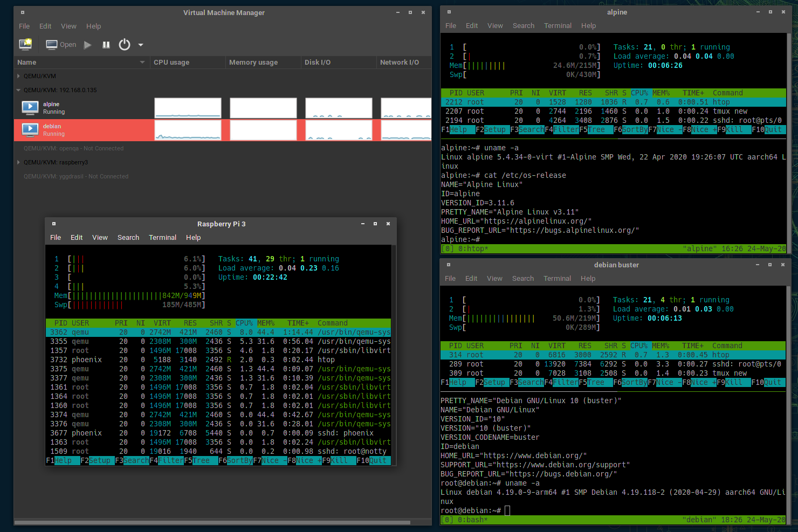
Task: Open the shutdown options dropdown arrow
Action: pyautogui.click(x=141, y=45)
